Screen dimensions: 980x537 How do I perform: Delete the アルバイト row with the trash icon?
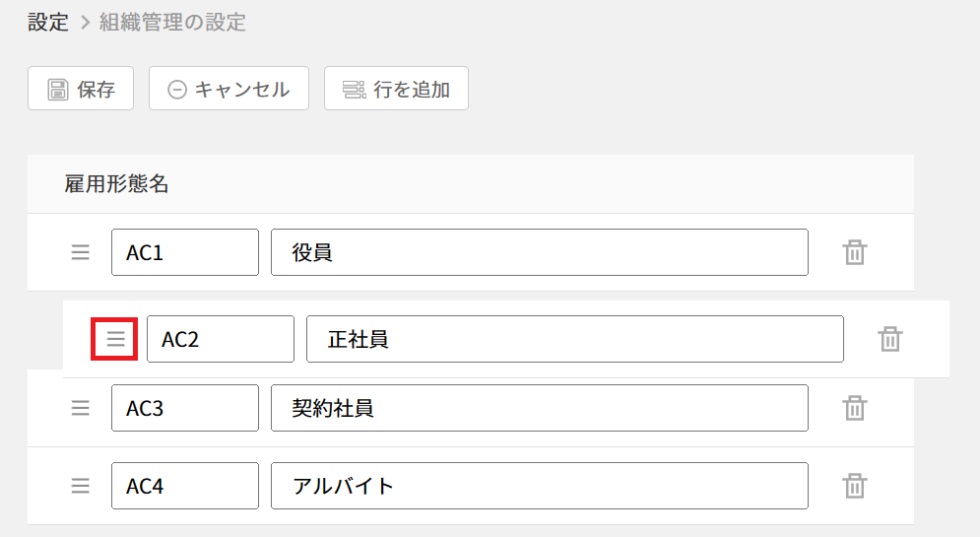pyautogui.click(x=854, y=486)
